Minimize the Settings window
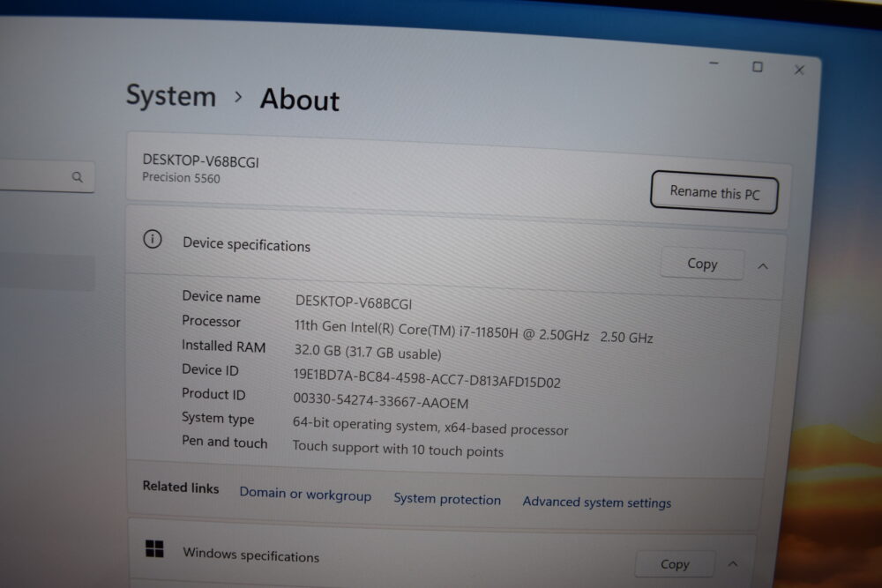882x588 pixels. 714,63
